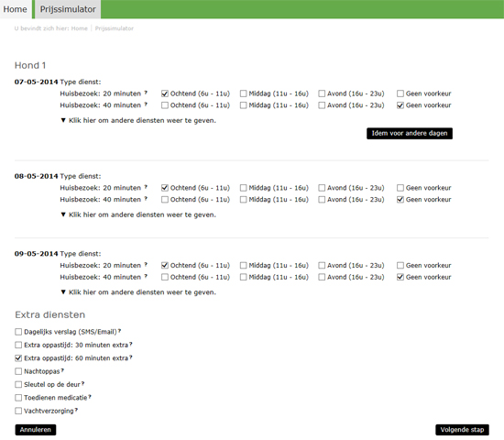Click the Home breadcrumb link
The image size is (504, 440).
(x=79, y=28)
